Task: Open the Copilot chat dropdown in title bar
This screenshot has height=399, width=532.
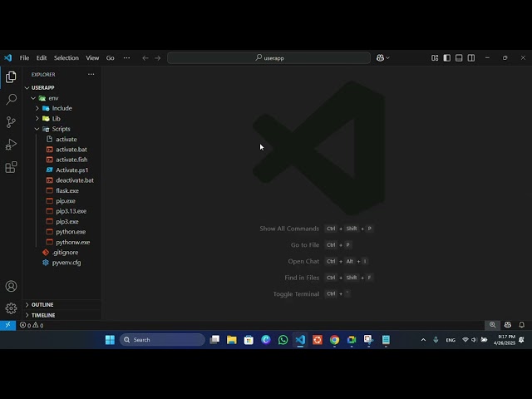Action: [x=382, y=58]
